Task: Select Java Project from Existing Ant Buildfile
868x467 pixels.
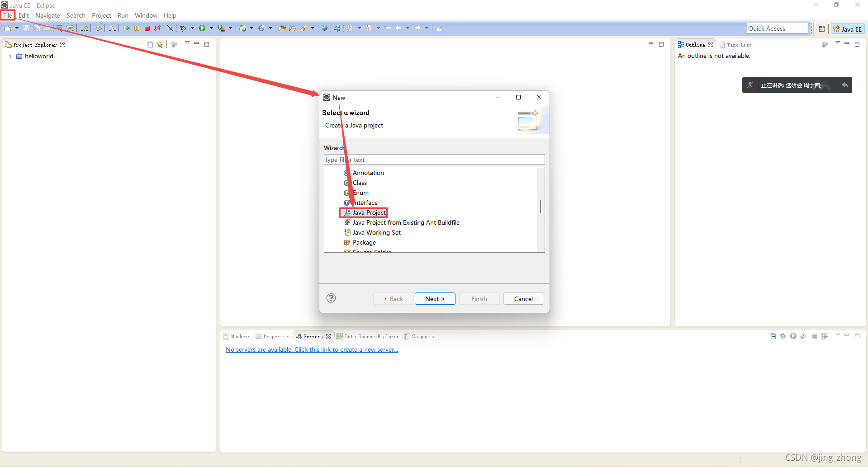Action: (401, 222)
